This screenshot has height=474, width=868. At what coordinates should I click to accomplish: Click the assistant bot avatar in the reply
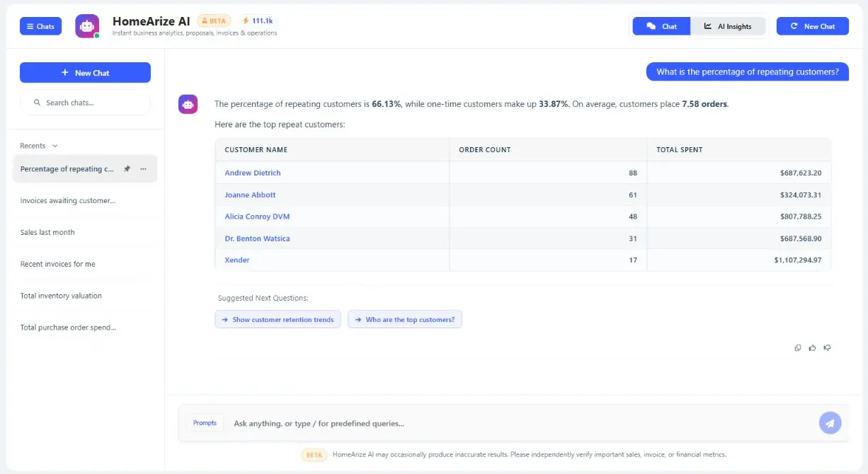(x=188, y=104)
